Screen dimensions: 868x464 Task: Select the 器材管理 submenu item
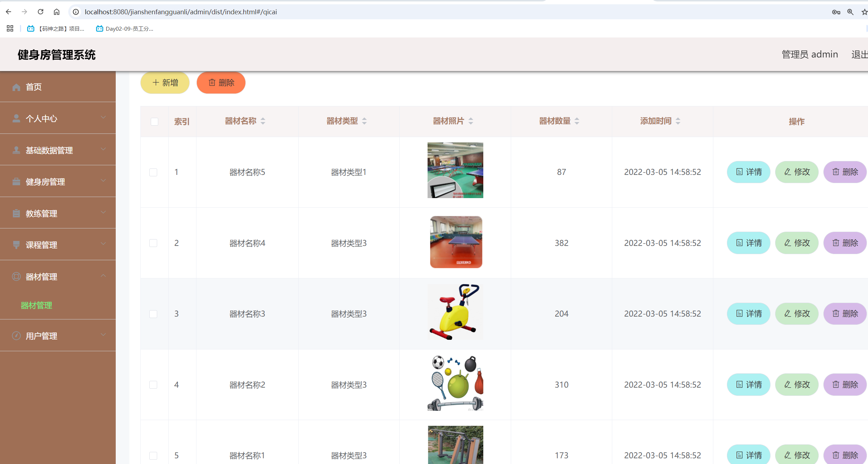point(36,306)
